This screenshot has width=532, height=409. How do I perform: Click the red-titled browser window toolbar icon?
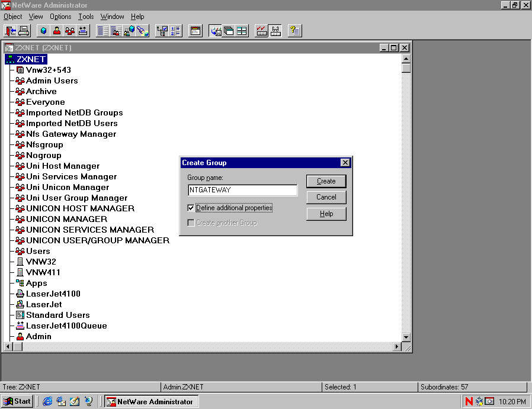(x=196, y=31)
